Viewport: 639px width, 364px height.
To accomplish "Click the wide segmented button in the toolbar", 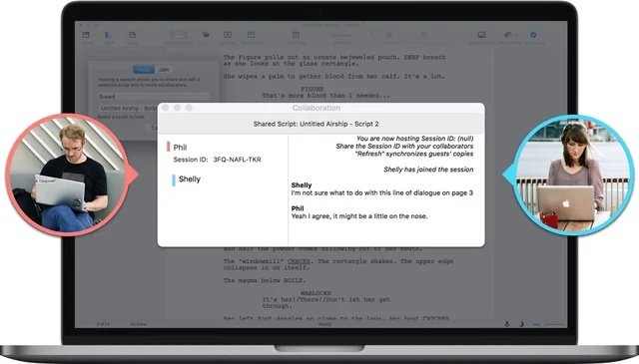I will (179, 35).
